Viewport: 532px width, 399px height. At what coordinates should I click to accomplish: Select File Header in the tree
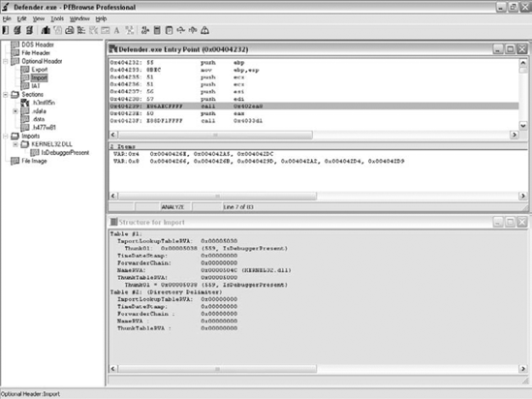tap(36, 53)
